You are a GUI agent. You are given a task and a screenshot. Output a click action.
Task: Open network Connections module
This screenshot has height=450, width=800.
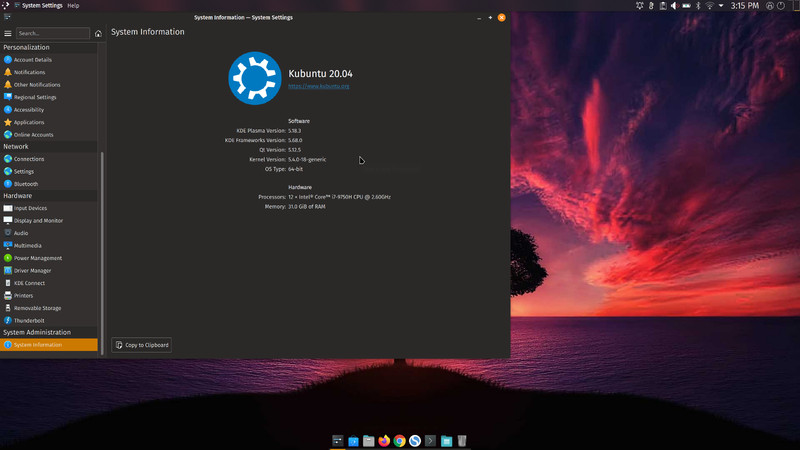click(x=48, y=159)
